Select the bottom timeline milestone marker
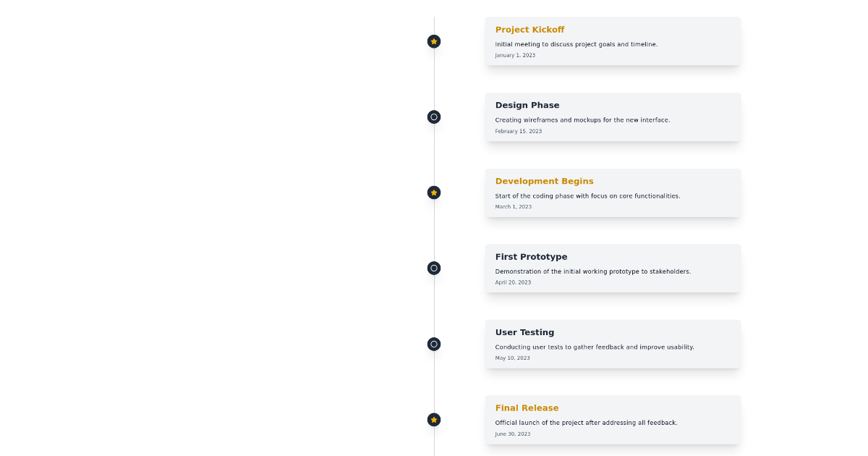Viewport: 868px width, 456px height. coord(433,419)
